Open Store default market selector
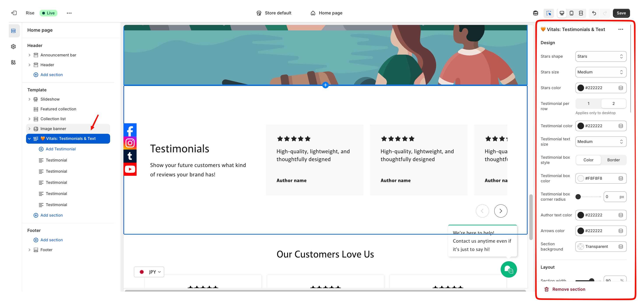The height and width of the screenshot is (308, 644). click(x=274, y=13)
